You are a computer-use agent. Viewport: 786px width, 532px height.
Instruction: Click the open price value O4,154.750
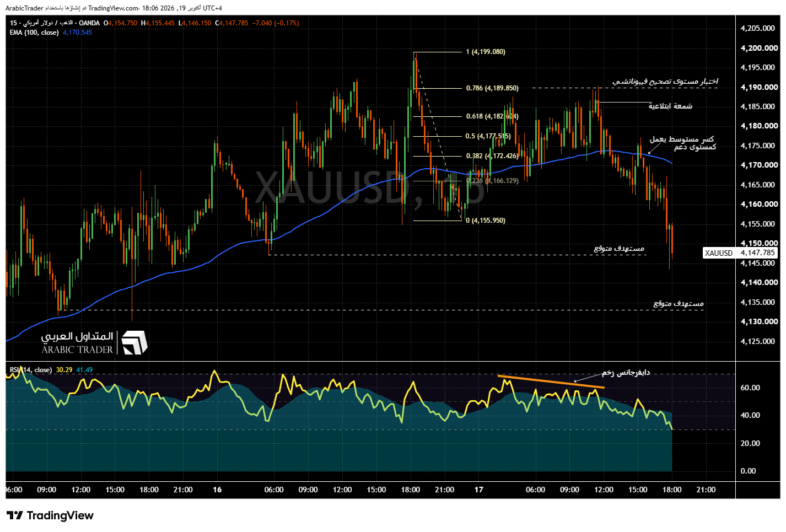coord(120,23)
